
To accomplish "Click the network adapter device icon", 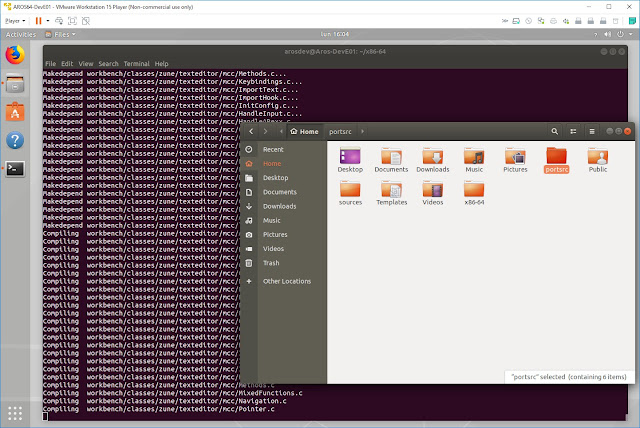I will click(x=541, y=21).
